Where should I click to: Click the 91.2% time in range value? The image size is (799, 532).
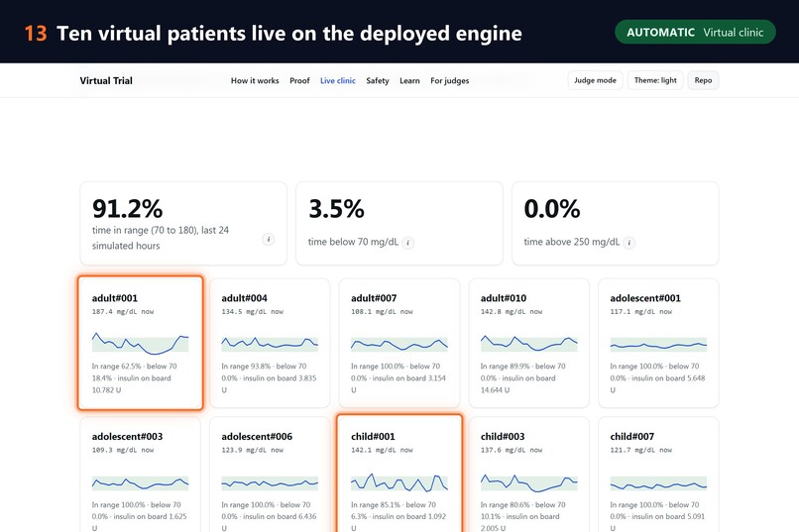point(128,209)
